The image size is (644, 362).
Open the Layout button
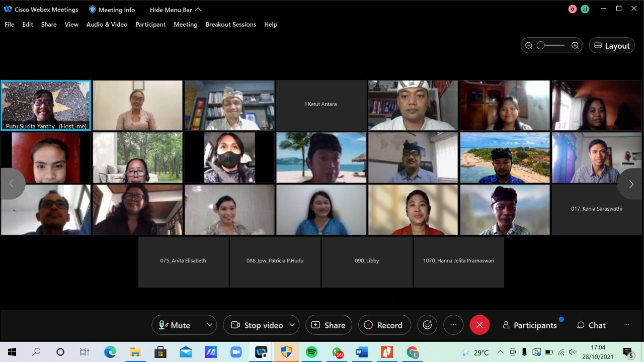pos(612,46)
